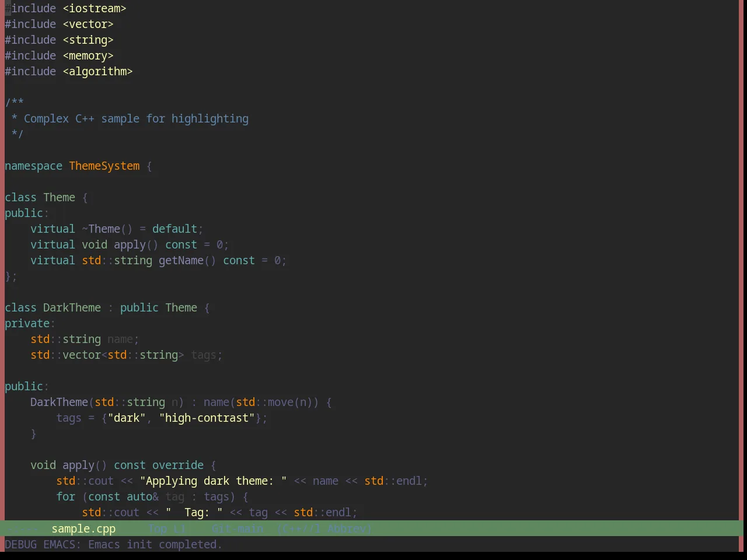
Task: Click the 'DarkTheme(' constructor name
Action: (x=62, y=402)
